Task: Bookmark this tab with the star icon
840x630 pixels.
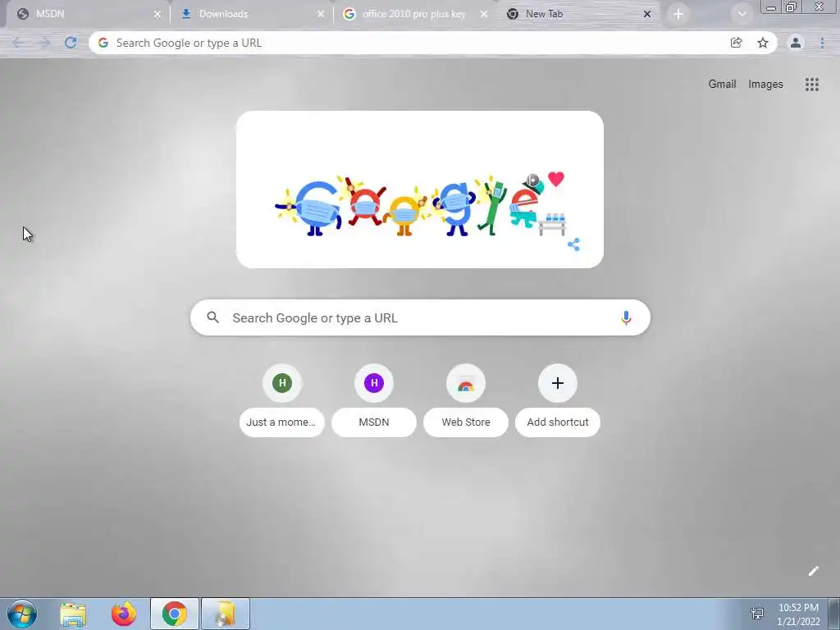Action: (x=763, y=43)
